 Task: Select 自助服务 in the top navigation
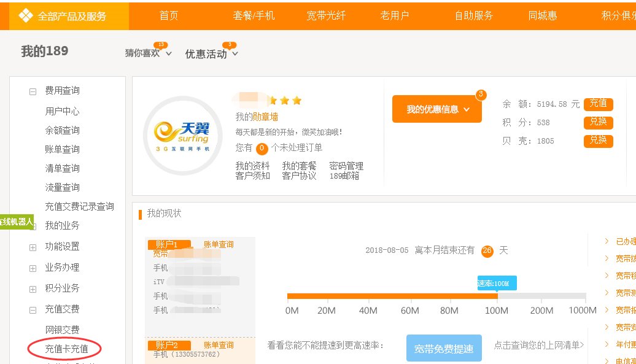tap(473, 16)
